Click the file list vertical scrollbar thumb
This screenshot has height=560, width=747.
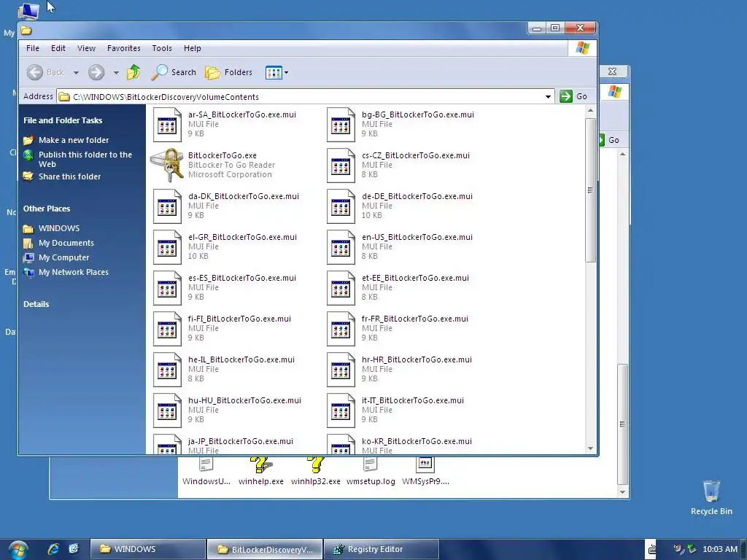[590, 190]
